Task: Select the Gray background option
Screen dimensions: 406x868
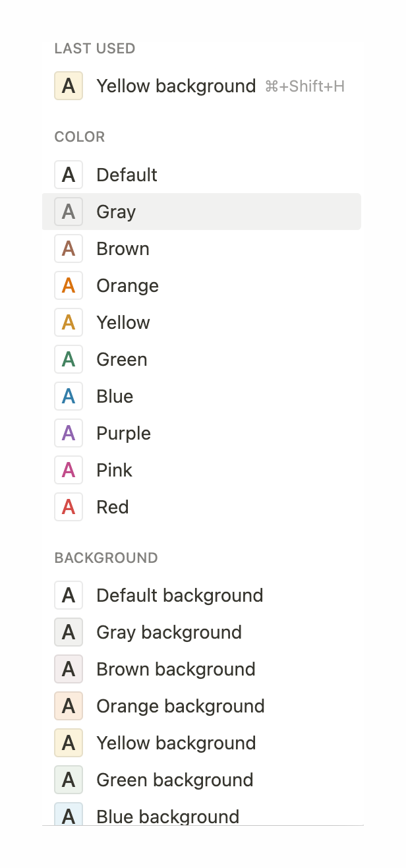Action: [169, 632]
